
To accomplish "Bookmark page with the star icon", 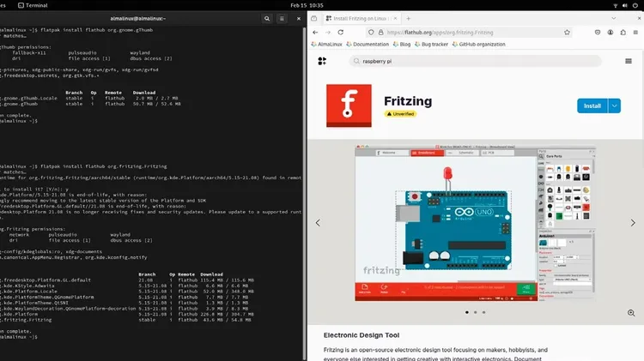I will point(568,33).
